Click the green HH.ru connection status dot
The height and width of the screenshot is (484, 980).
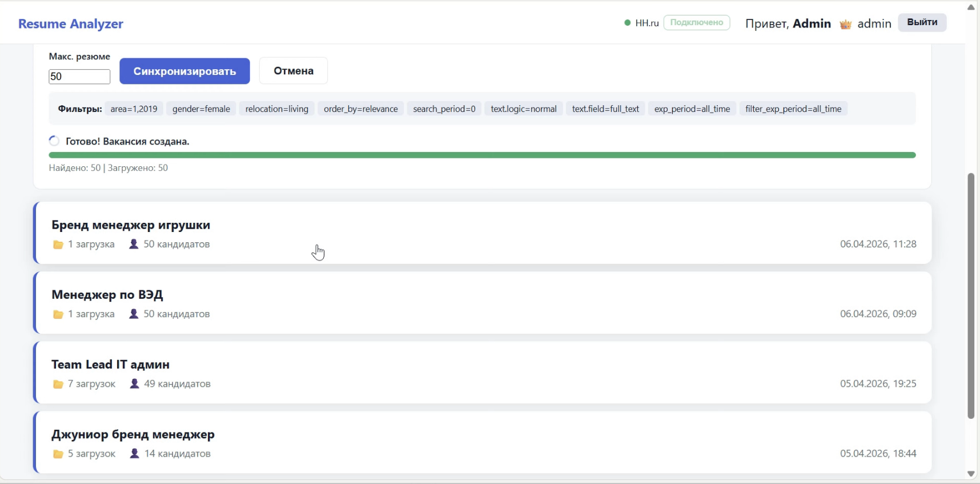click(627, 23)
